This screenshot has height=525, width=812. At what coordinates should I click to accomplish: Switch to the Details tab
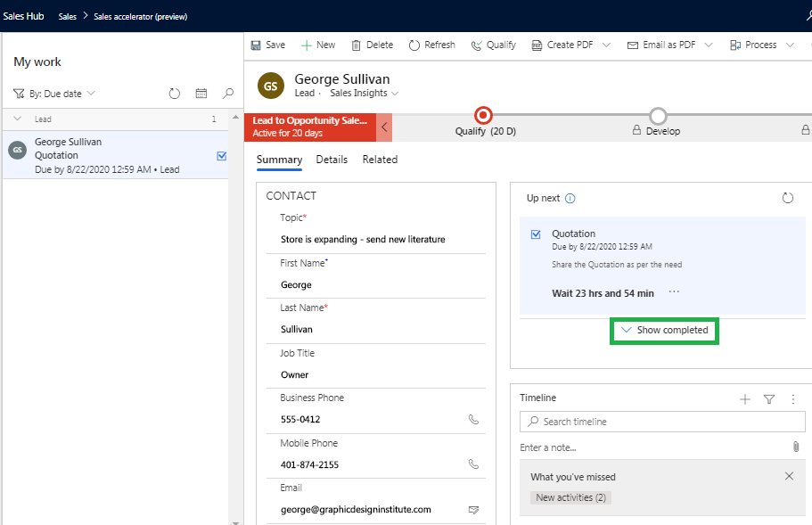(332, 160)
